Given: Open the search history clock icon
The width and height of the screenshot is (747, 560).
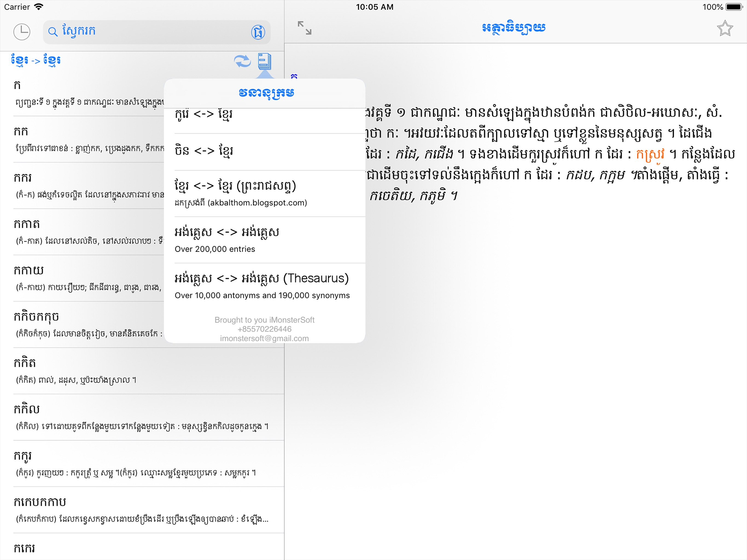Looking at the screenshot, I should click(22, 32).
